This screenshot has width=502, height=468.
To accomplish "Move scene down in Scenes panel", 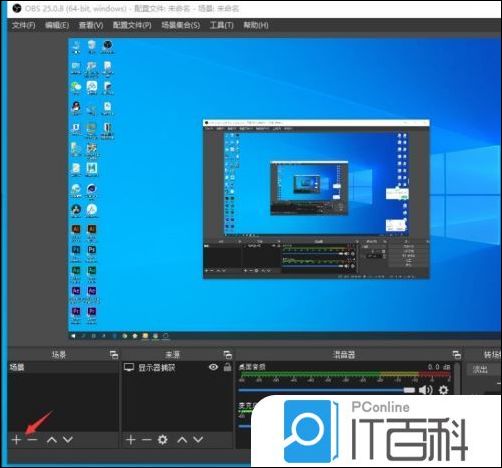I will tap(68, 440).
